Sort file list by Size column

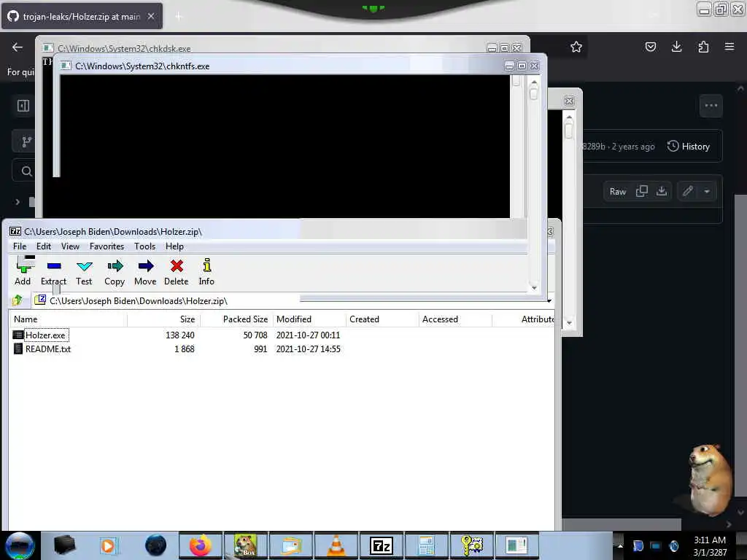163,319
